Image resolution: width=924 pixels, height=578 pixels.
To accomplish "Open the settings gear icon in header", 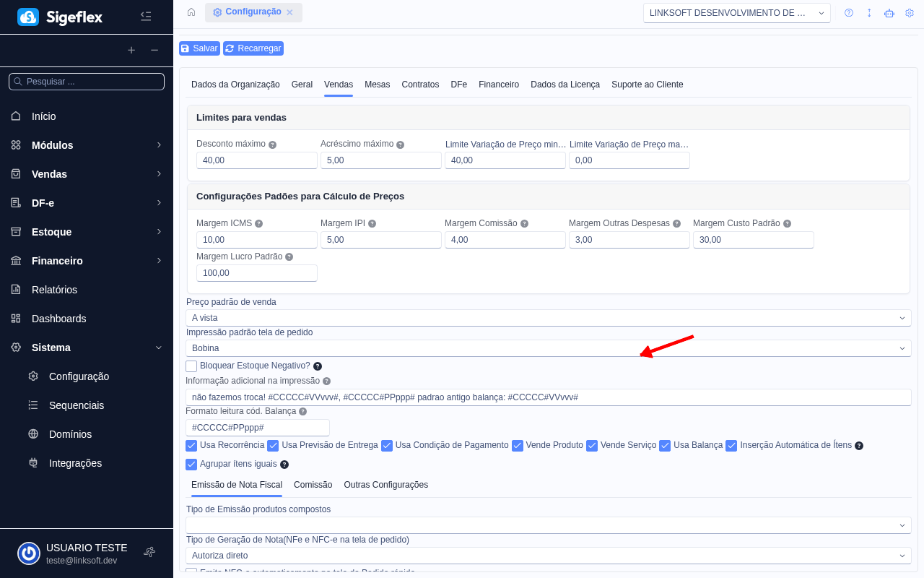I will click(910, 12).
